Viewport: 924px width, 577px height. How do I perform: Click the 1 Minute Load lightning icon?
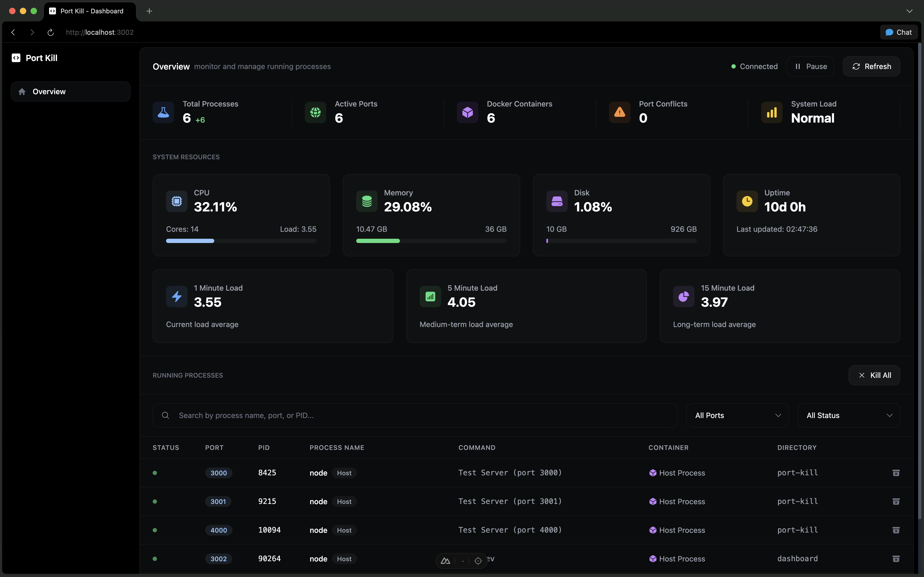177,297
